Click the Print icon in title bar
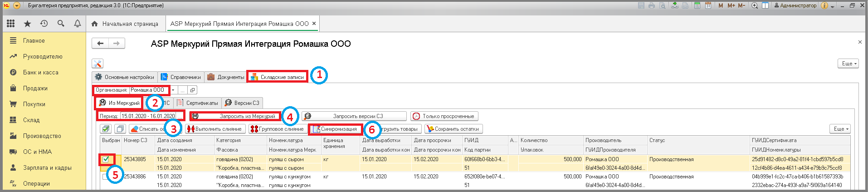Screen dimensions: 868x192 (652, 5)
